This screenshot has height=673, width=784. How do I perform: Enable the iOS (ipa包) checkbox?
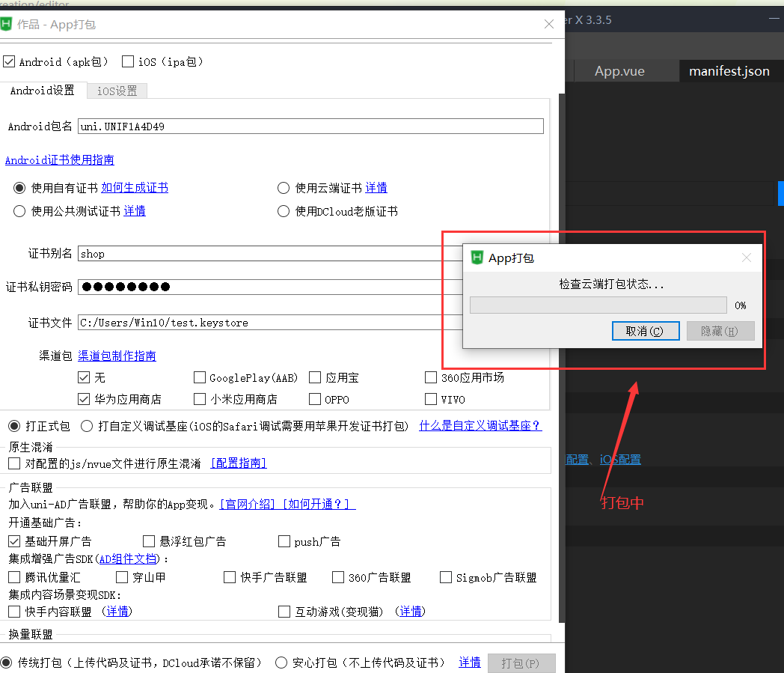(127, 61)
